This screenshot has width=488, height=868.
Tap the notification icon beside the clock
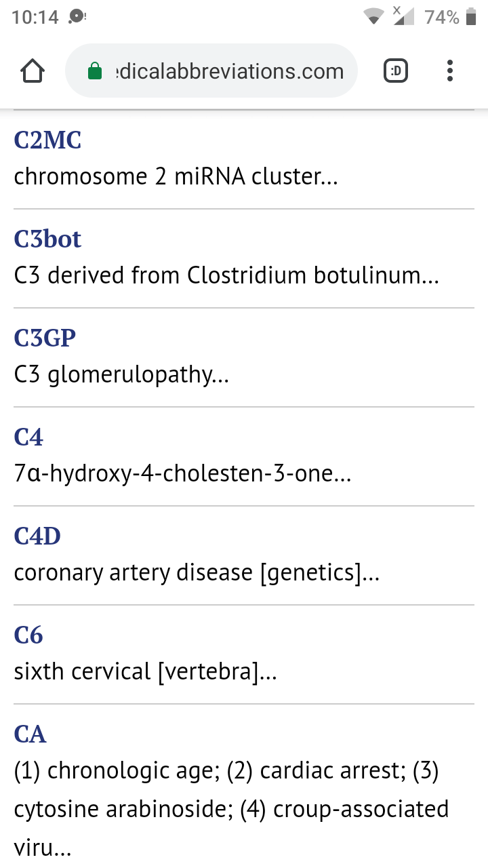click(77, 17)
